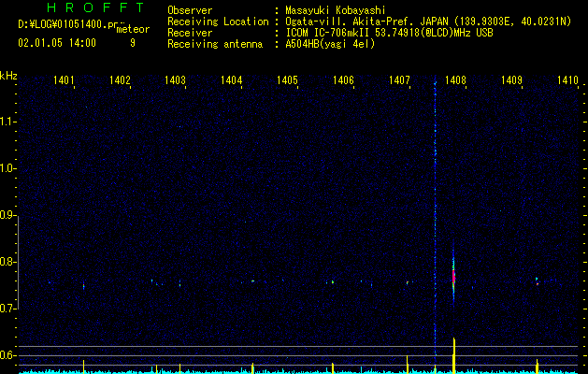The width and height of the screenshot is (588, 374).
Task: Click time axis label 1404
Action: [x=232, y=79]
